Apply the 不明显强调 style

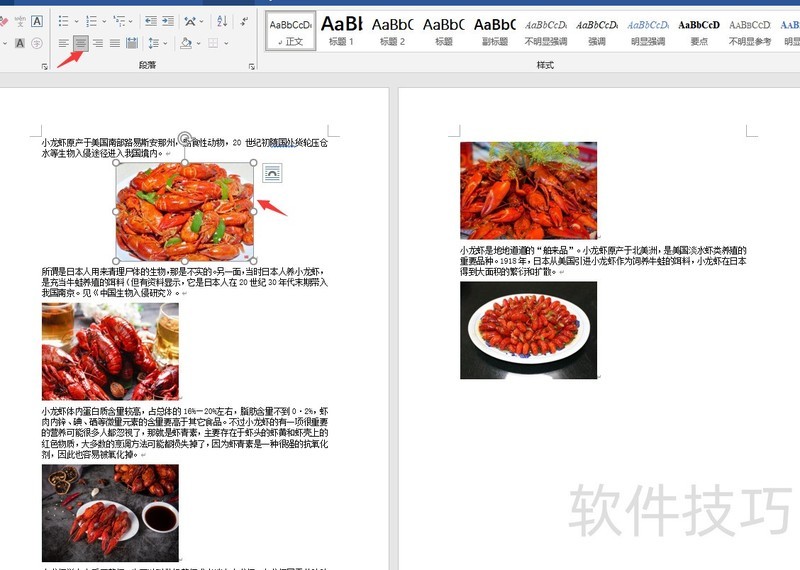pos(545,31)
